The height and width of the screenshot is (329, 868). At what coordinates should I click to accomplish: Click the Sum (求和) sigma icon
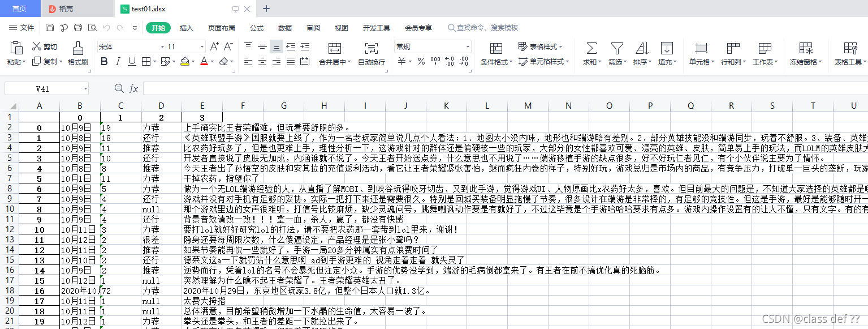coord(591,48)
